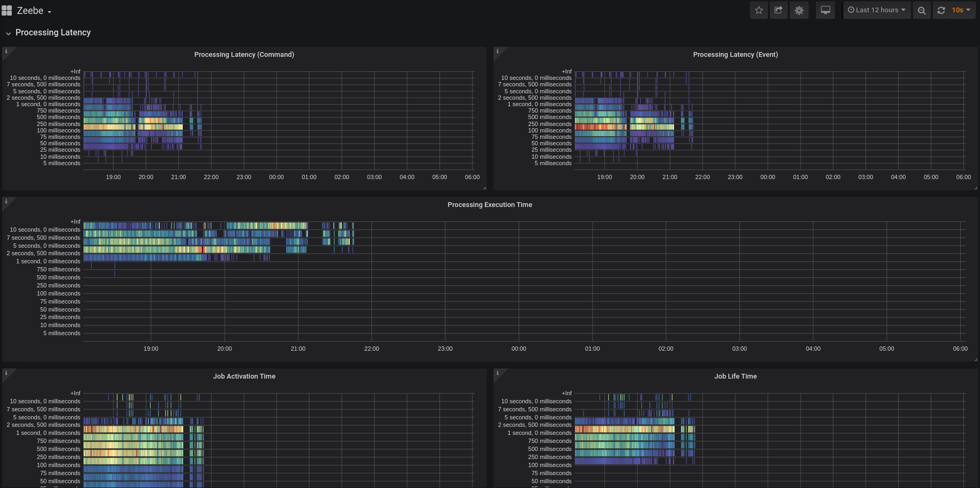Open the Last 12 hours time picker
980x488 pixels.
(x=877, y=10)
